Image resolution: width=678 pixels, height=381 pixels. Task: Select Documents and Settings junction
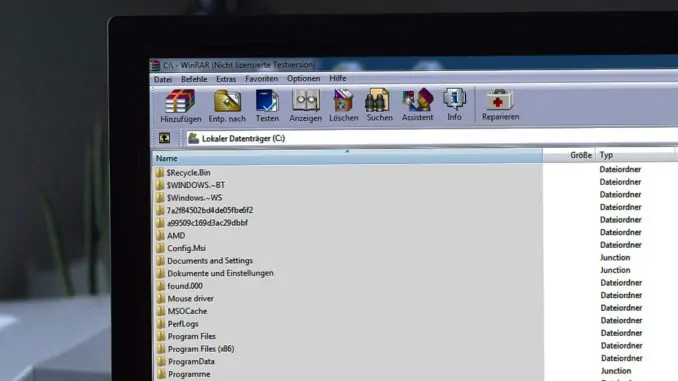click(210, 261)
